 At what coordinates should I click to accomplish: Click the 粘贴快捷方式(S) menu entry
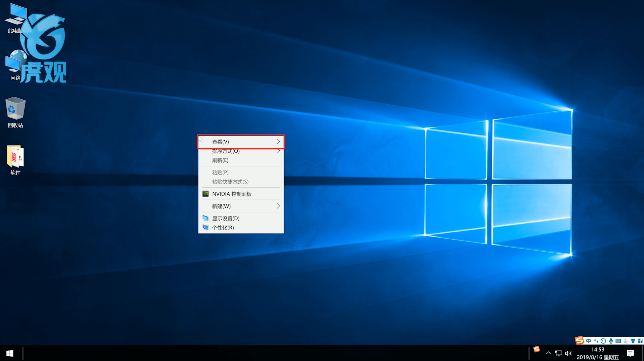click(241, 182)
